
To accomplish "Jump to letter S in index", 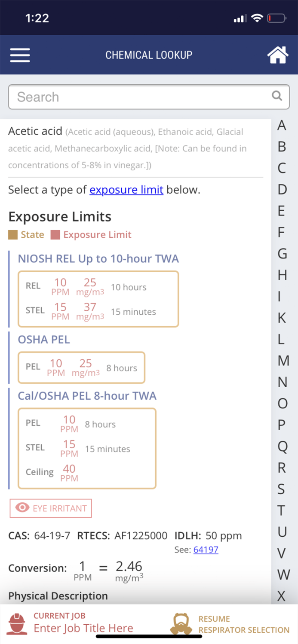I will (x=281, y=489).
